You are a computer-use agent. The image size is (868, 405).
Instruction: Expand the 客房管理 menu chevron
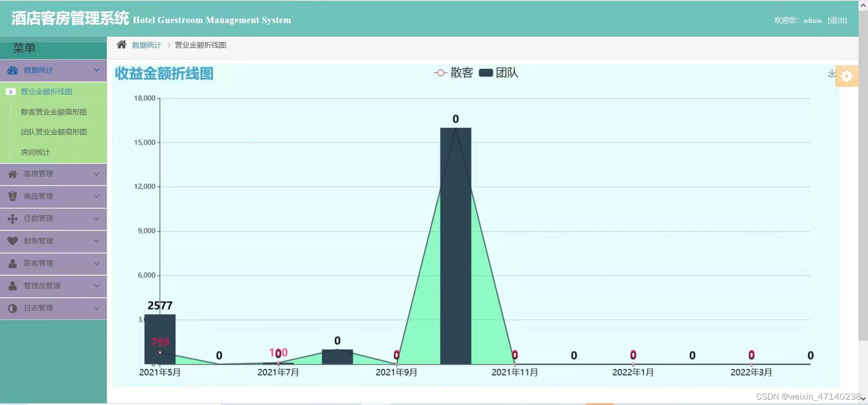96,174
